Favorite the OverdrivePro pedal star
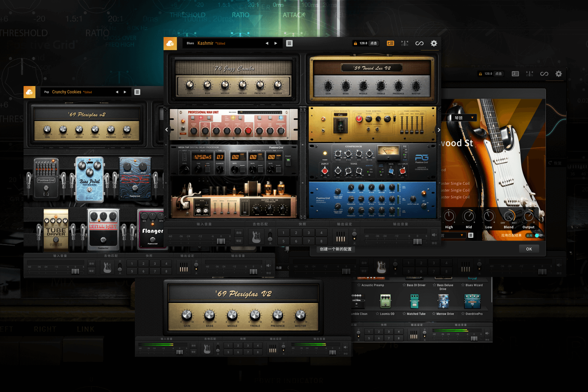 (x=463, y=314)
